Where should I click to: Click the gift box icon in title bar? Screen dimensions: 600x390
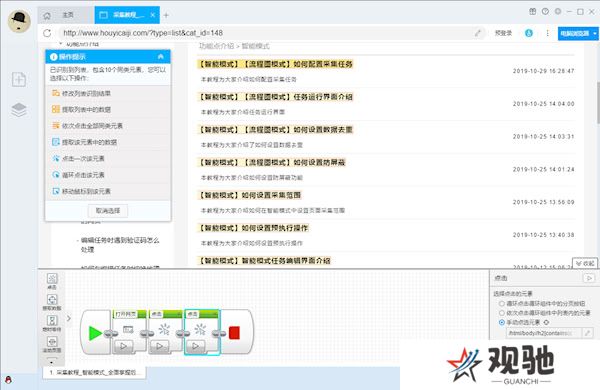532,11
